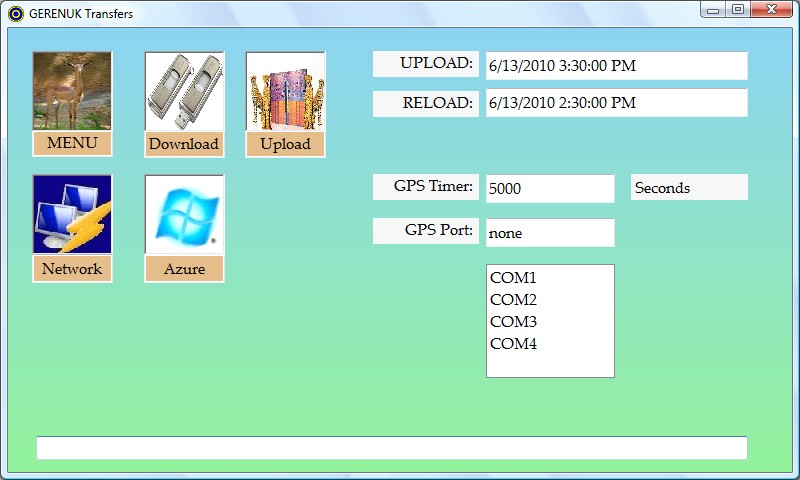Click the UPLOAD date field
Screen dimensions: 800x480
click(x=616, y=66)
